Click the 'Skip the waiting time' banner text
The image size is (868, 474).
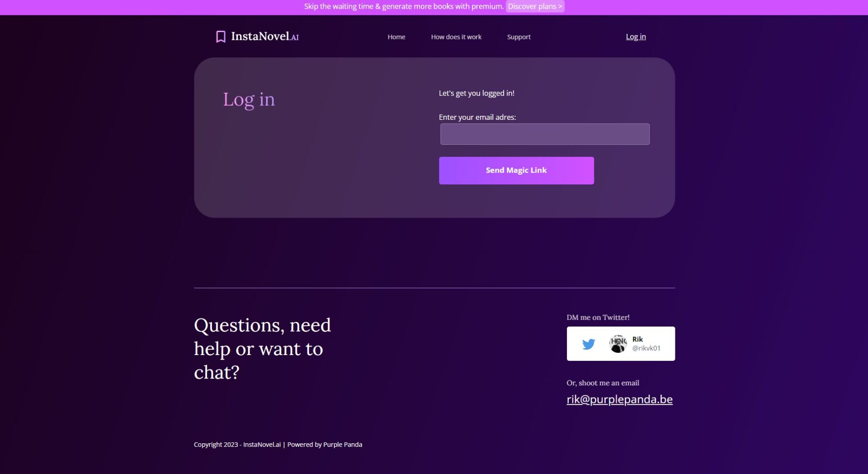point(404,6)
